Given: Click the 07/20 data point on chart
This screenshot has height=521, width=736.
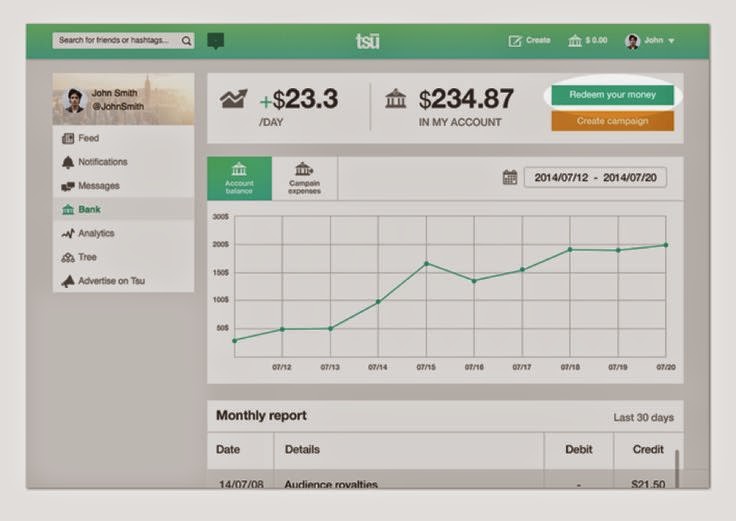Looking at the screenshot, I should [x=666, y=245].
